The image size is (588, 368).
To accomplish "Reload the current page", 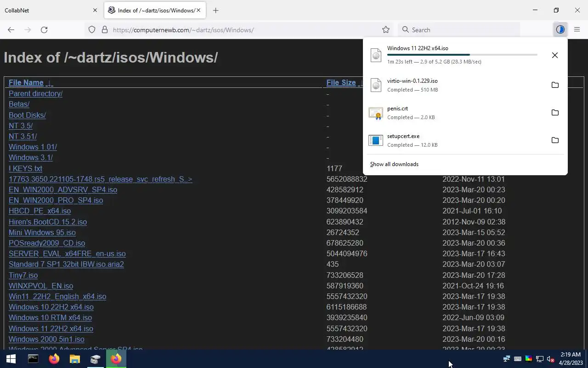I will coord(44,29).
